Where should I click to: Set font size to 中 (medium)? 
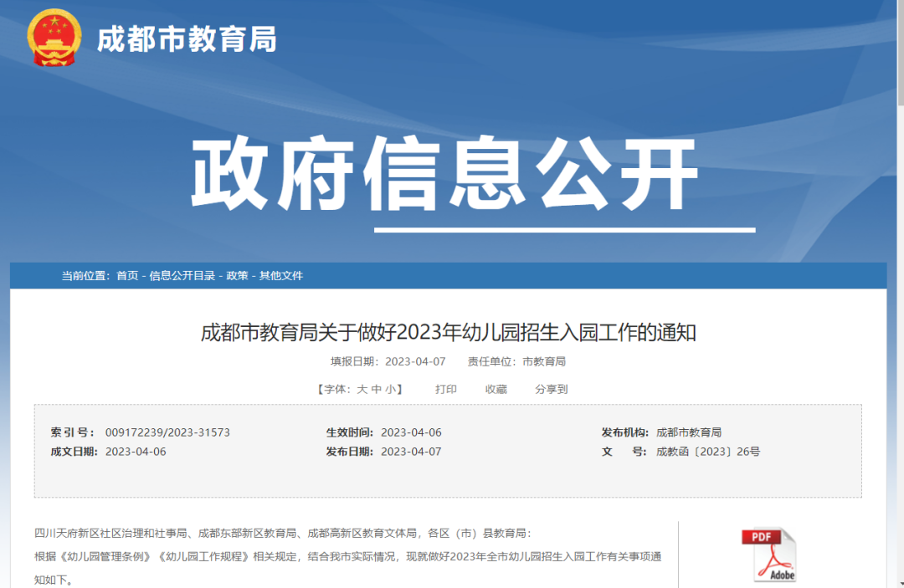(x=377, y=389)
